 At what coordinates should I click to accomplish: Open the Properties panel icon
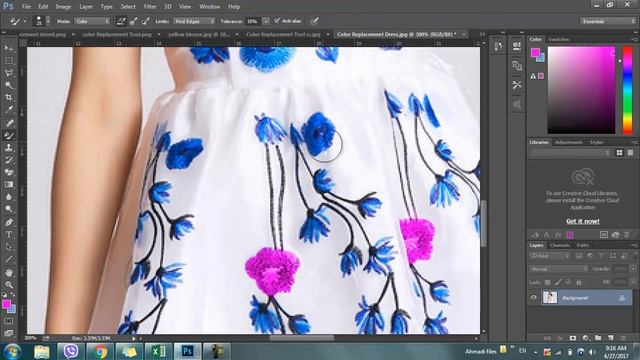tap(517, 46)
